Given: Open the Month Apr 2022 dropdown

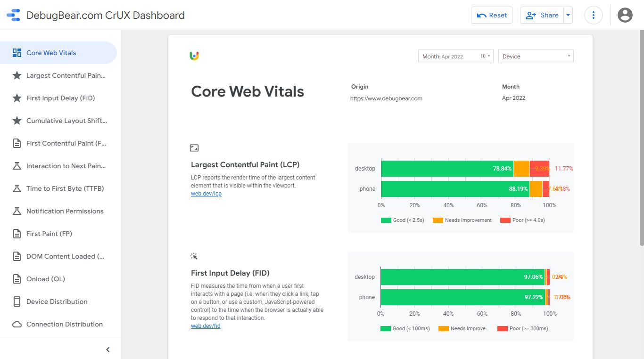Looking at the screenshot, I should click(x=456, y=56).
